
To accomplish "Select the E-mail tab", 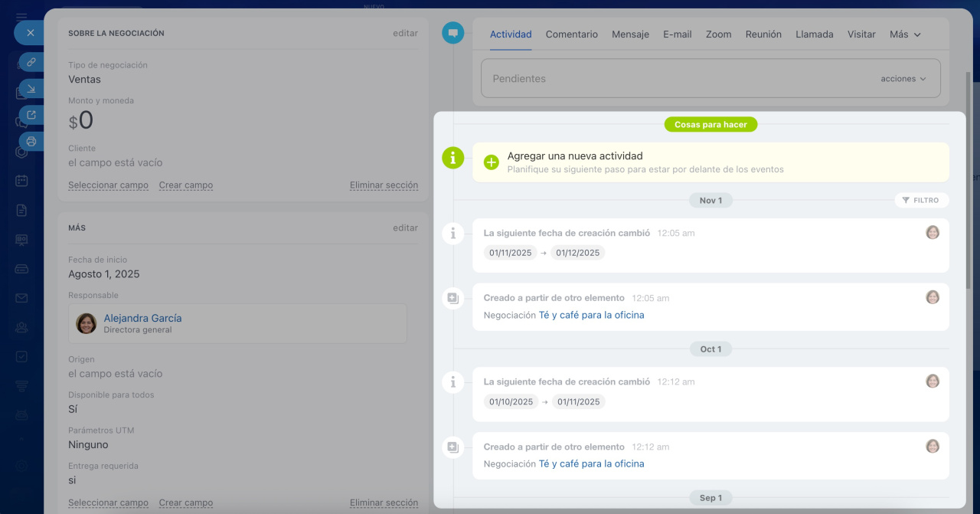I will 677,34.
